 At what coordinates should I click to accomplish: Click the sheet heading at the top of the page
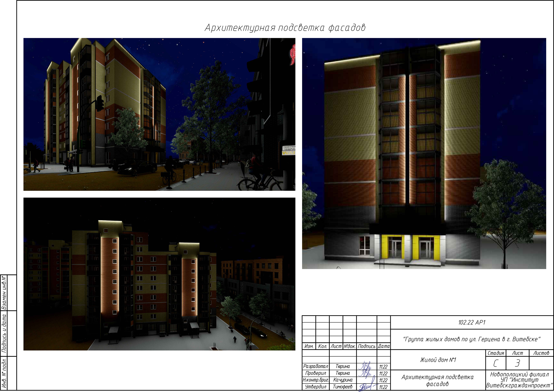point(285,28)
